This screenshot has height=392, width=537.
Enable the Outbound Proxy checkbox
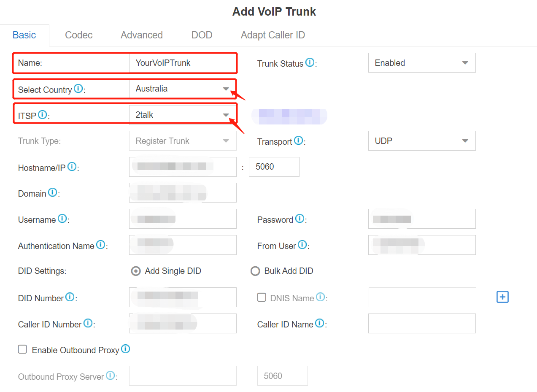pyautogui.click(x=22, y=349)
